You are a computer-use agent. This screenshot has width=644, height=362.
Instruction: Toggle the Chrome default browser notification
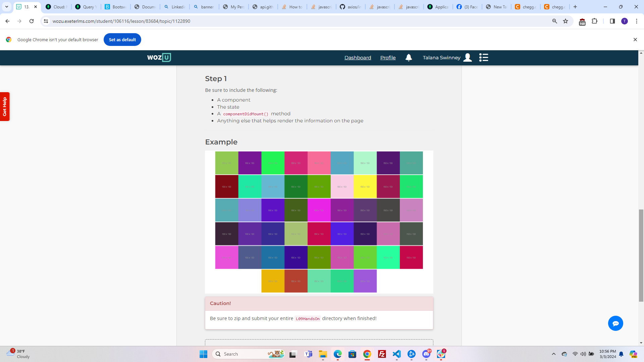(635, 39)
